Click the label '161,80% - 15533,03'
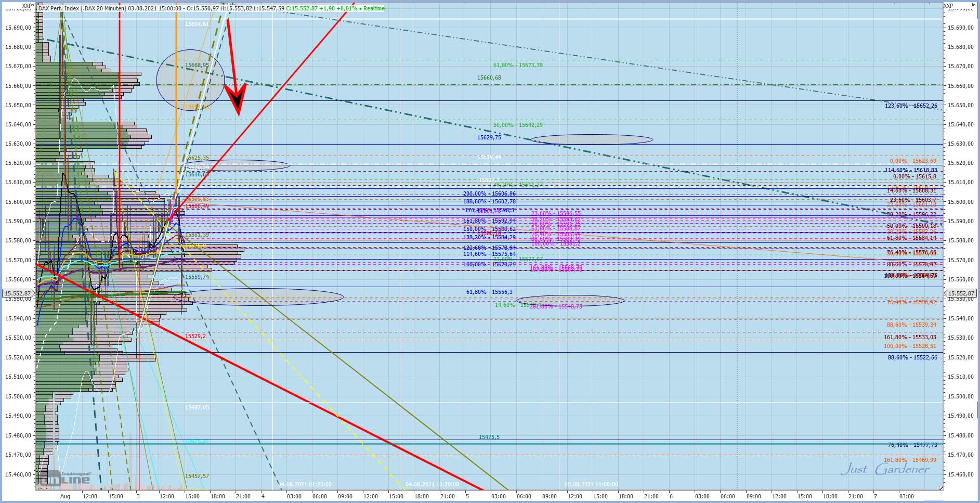Viewport: 980px width, 503px height. click(x=911, y=338)
